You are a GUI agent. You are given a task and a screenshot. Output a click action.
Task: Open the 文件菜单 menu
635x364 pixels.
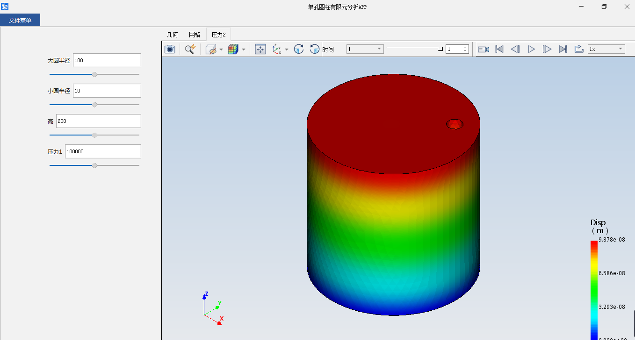coord(20,20)
